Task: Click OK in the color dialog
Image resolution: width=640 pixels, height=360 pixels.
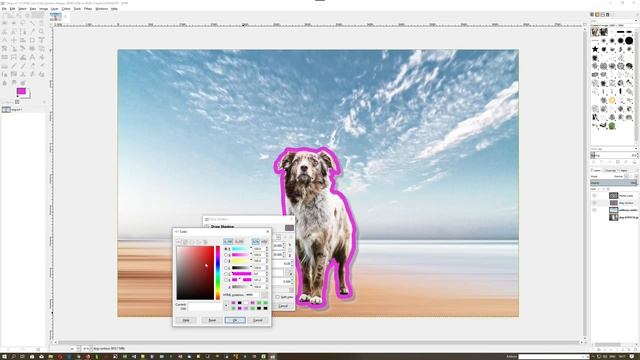Action: pos(235,320)
